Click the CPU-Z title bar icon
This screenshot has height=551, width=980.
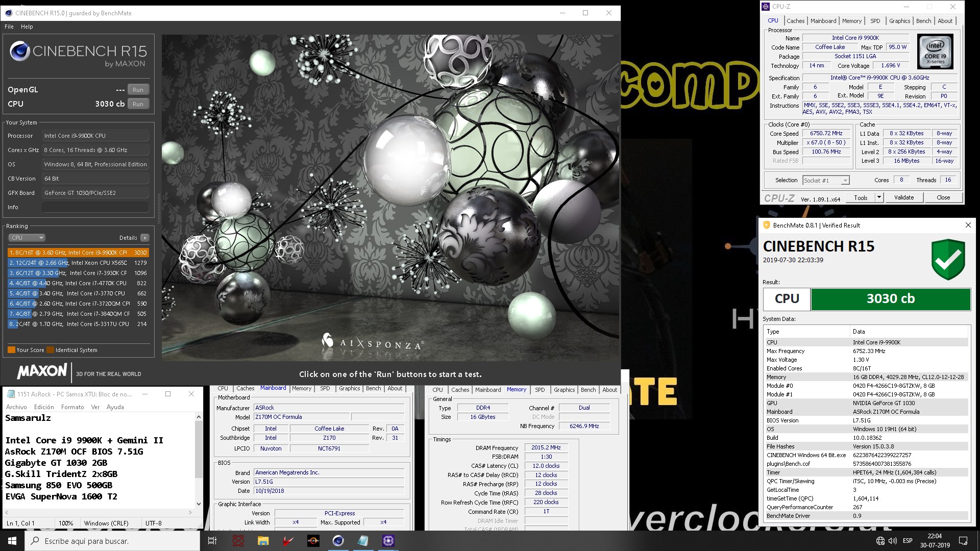coord(766,7)
